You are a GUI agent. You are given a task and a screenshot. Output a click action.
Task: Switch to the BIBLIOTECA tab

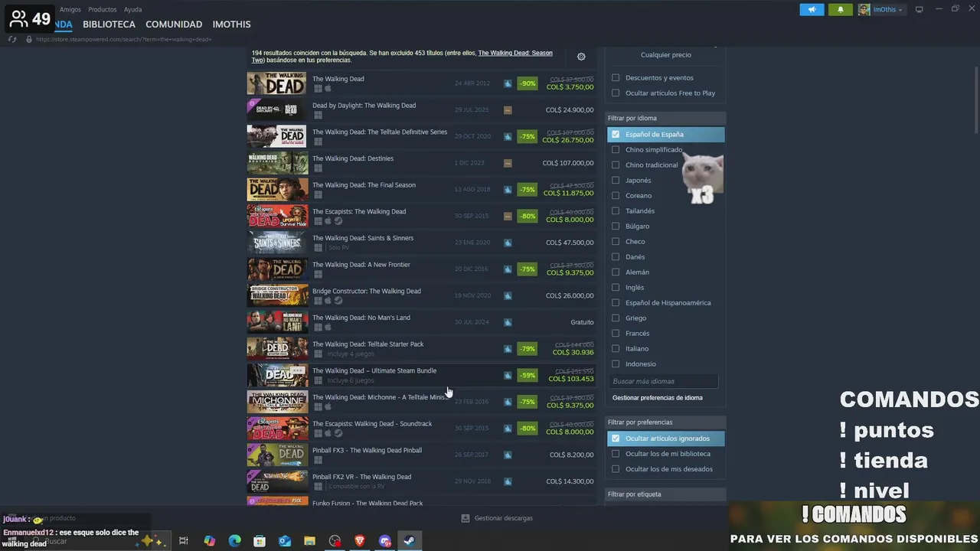click(109, 24)
